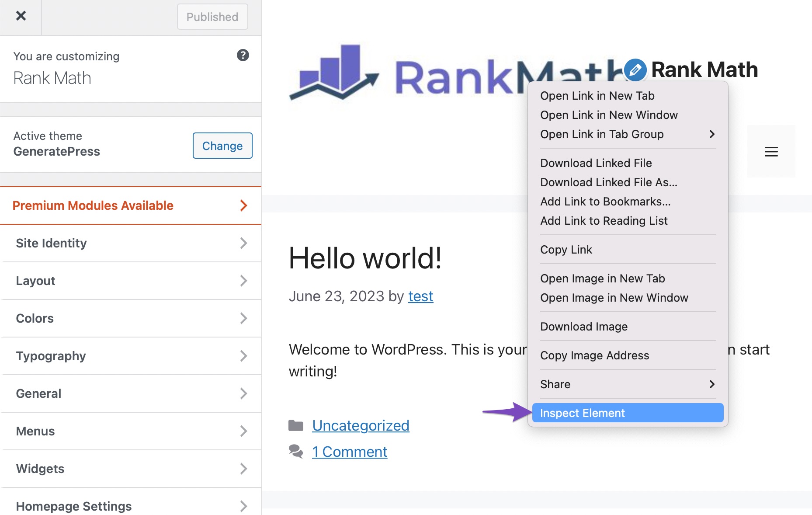Click the test author link
Screen dimensions: 812x515
420,296
